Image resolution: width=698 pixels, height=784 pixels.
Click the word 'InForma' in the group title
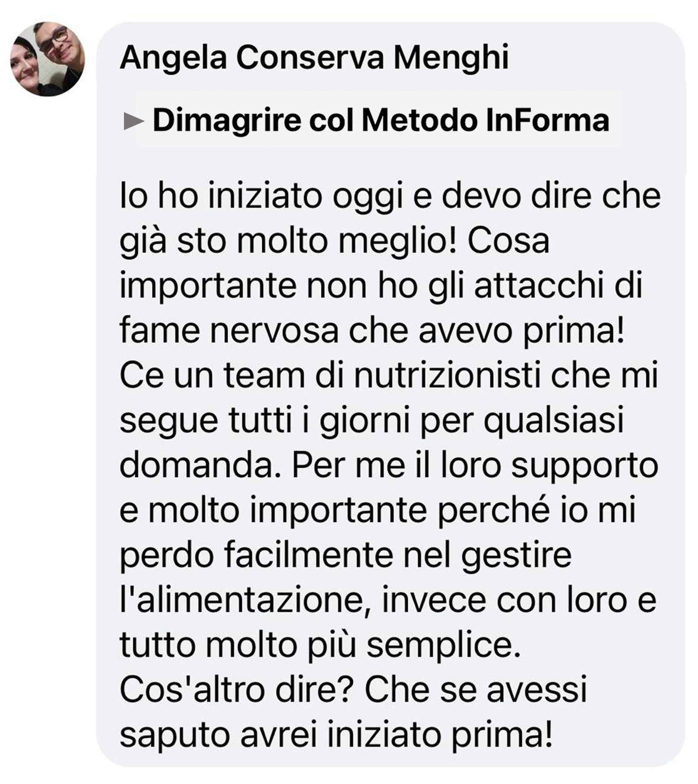pos(547,120)
